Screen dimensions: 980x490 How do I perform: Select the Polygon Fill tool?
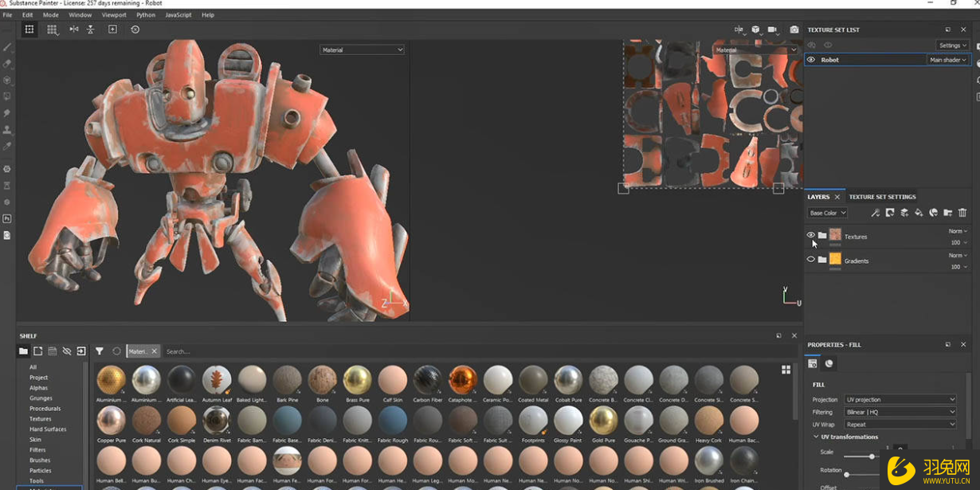7,96
